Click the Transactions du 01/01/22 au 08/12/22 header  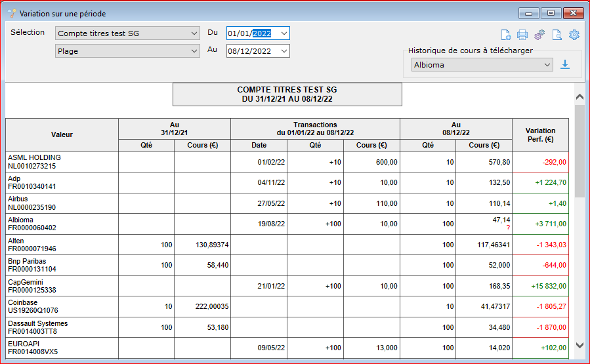[x=315, y=129]
